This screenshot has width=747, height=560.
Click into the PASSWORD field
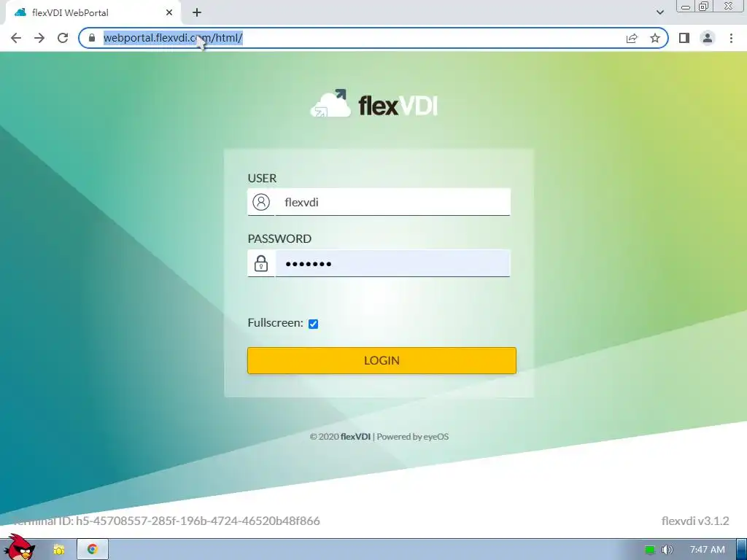392,262
